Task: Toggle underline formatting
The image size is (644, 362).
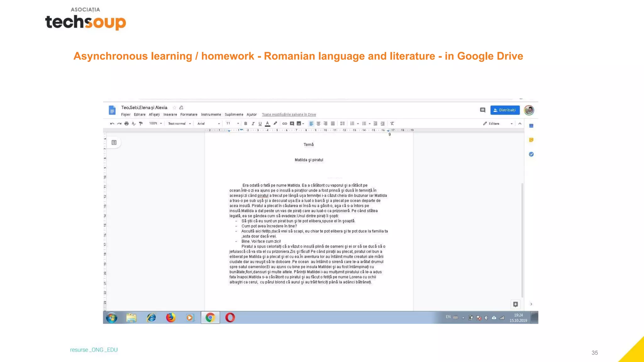Action: click(x=260, y=124)
